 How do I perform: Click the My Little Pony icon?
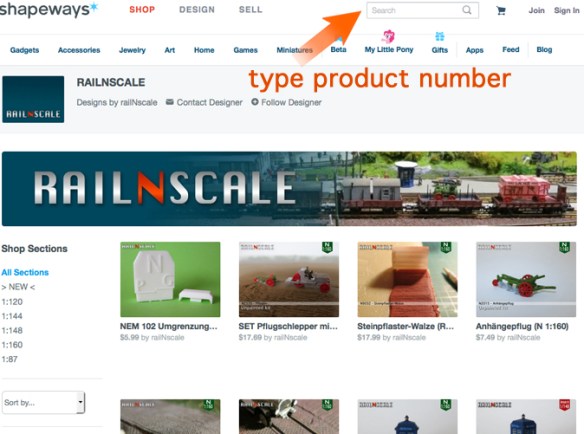(388, 36)
